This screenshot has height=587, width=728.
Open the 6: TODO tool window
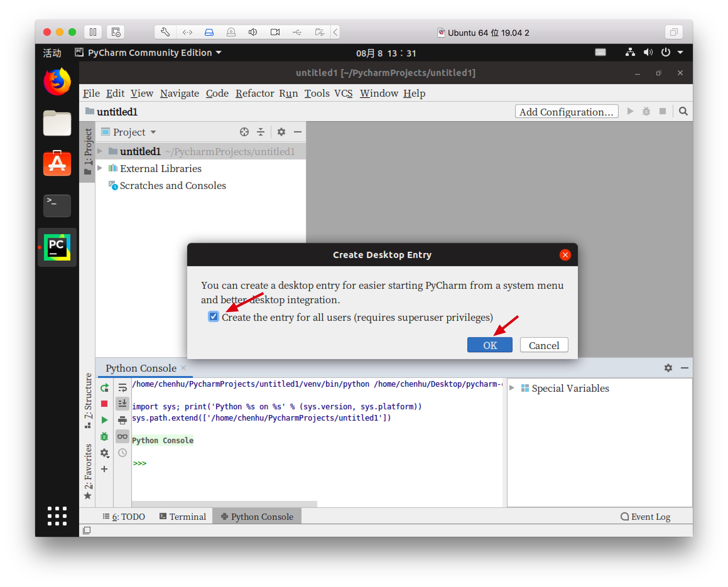coord(124,516)
